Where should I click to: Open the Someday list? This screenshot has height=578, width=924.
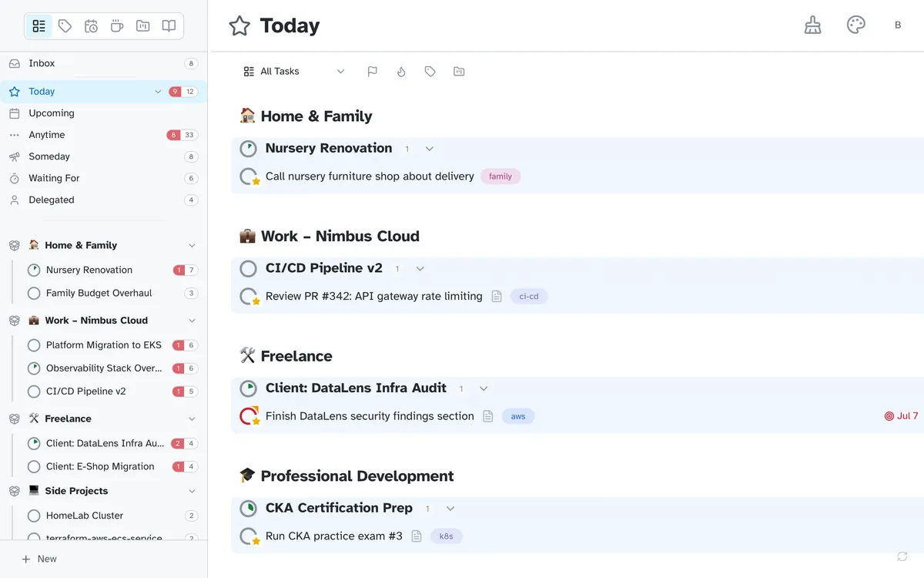[x=103, y=156]
